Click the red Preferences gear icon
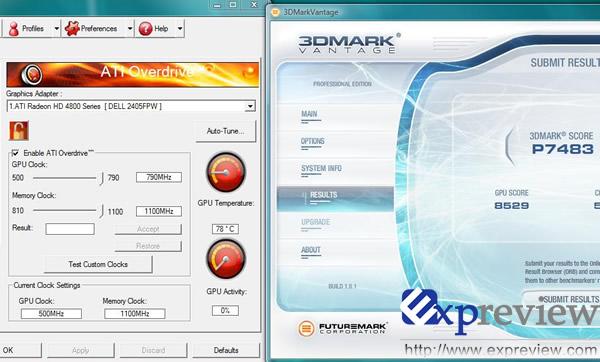The width and height of the screenshot is (600, 362). 72,29
